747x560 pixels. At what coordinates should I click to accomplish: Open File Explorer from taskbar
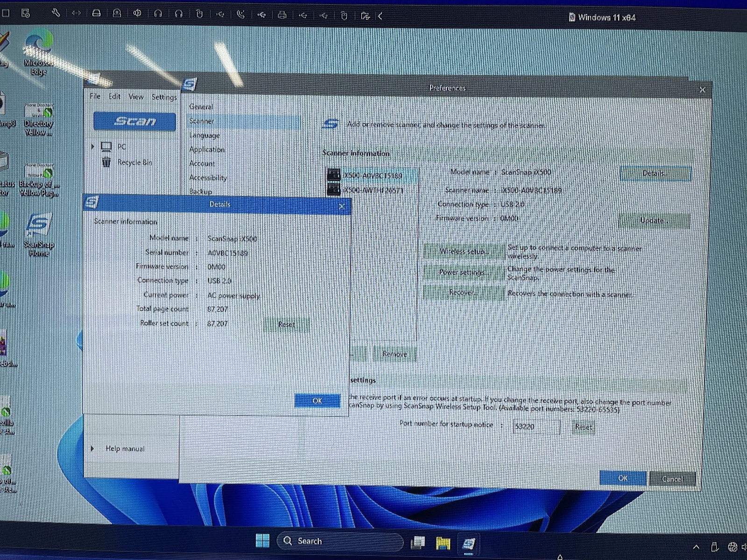click(x=443, y=543)
